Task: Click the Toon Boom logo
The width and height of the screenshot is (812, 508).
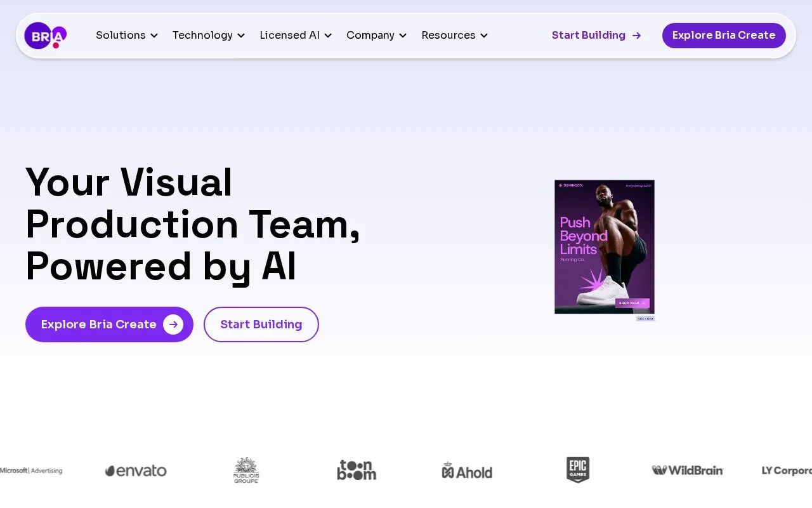Action: coord(357,470)
